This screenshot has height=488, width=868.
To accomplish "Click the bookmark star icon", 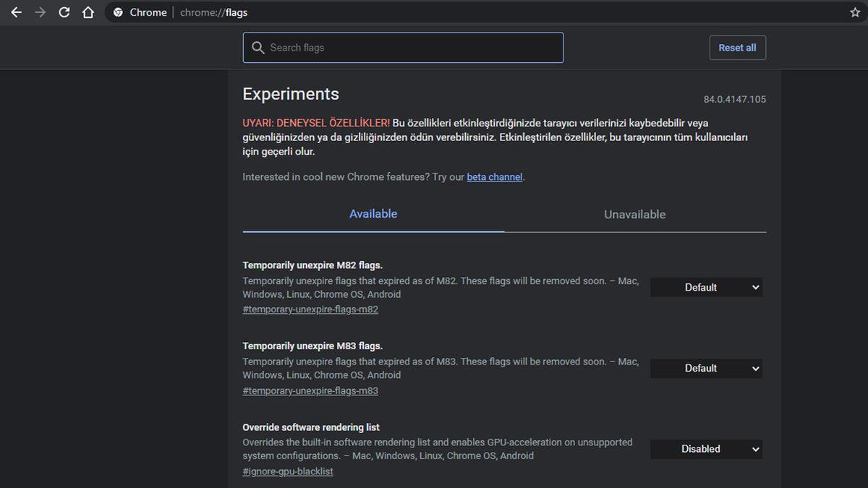I will pos(853,12).
